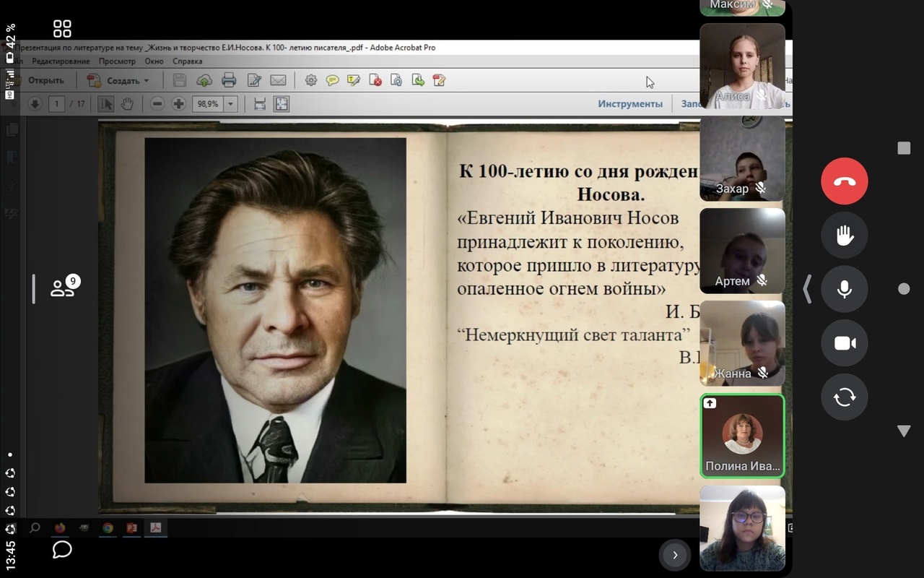Image resolution: width=924 pixels, height=578 pixels.
Task: Choose the Hand pan tool
Action: (127, 104)
